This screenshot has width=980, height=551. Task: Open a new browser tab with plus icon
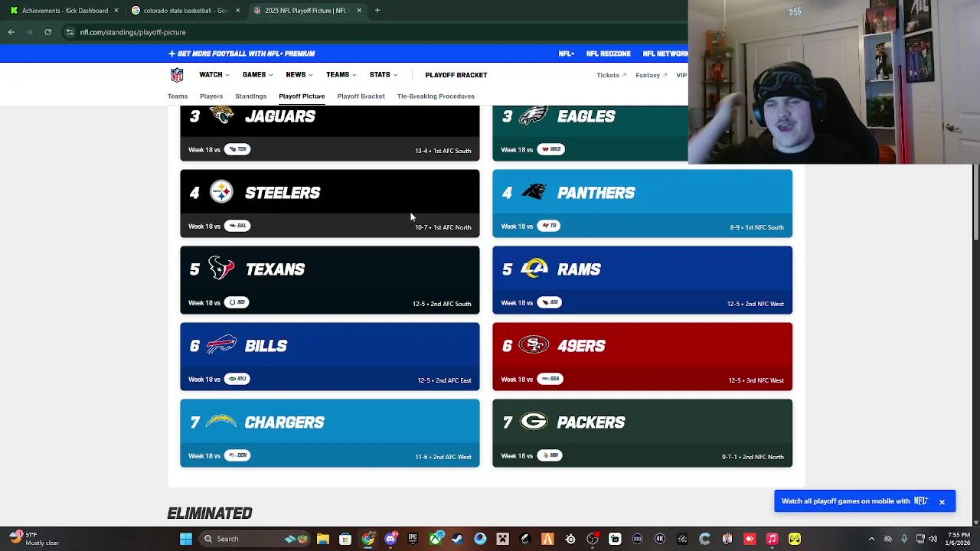377,10
